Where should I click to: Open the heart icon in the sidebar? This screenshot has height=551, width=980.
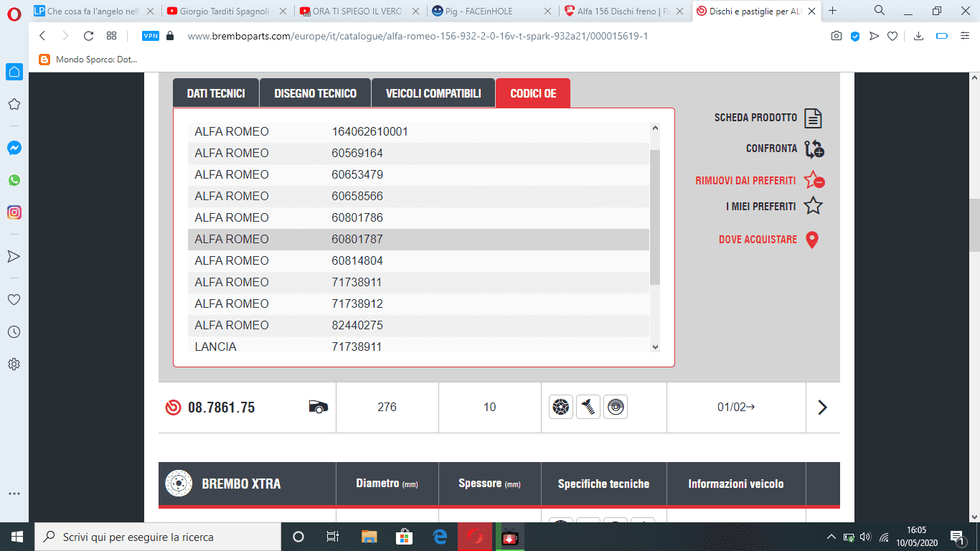tap(14, 299)
